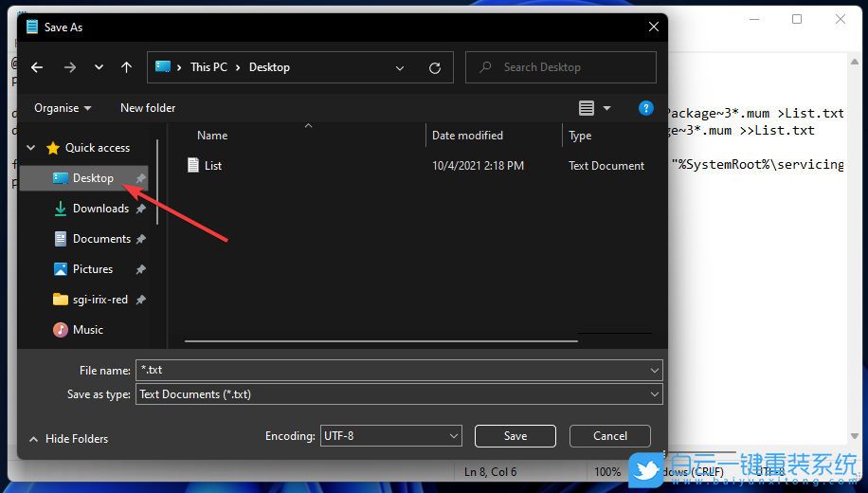
Task: Click the Music note icon in sidebar
Action: pyautogui.click(x=61, y=330)
